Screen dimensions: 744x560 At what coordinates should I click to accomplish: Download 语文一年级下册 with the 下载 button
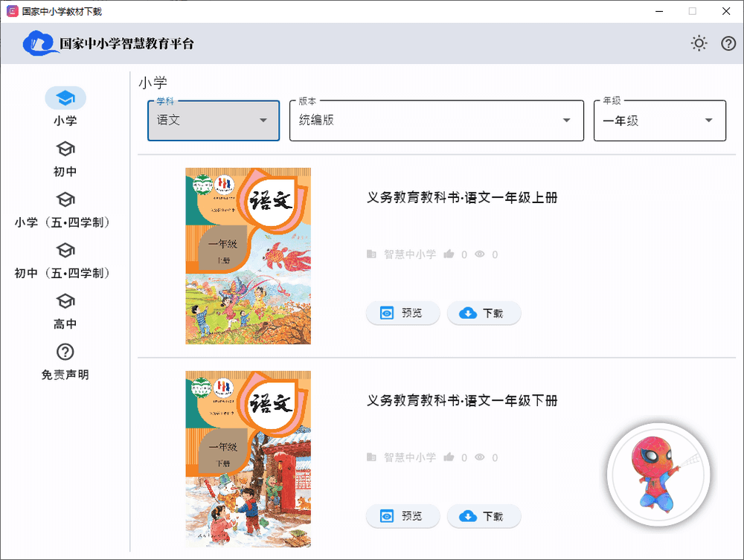(484, 516)
